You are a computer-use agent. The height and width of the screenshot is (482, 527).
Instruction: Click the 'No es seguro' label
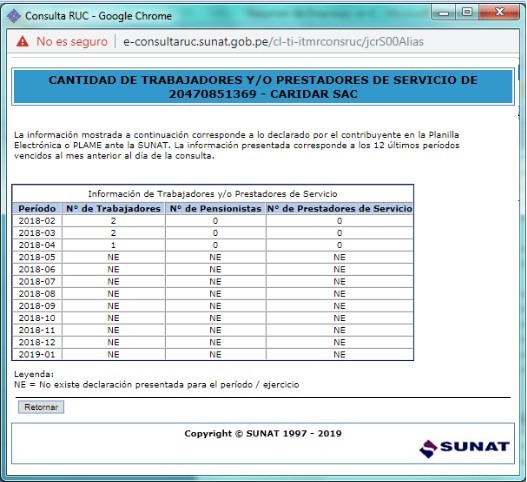pos(72,42)
